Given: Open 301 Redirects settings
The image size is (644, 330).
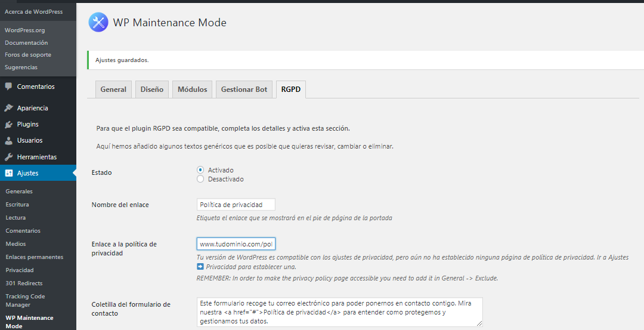Looking at the screenshot, I should tap(24, 283).
